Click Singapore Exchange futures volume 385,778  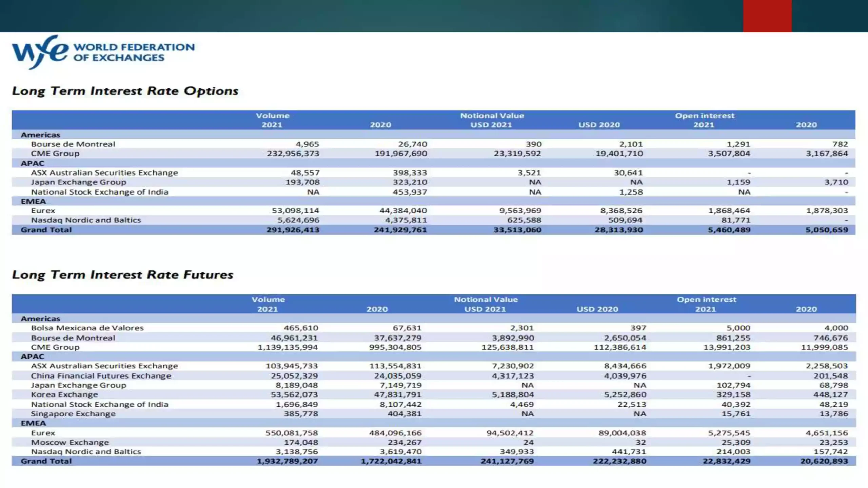tap(301, 414)
